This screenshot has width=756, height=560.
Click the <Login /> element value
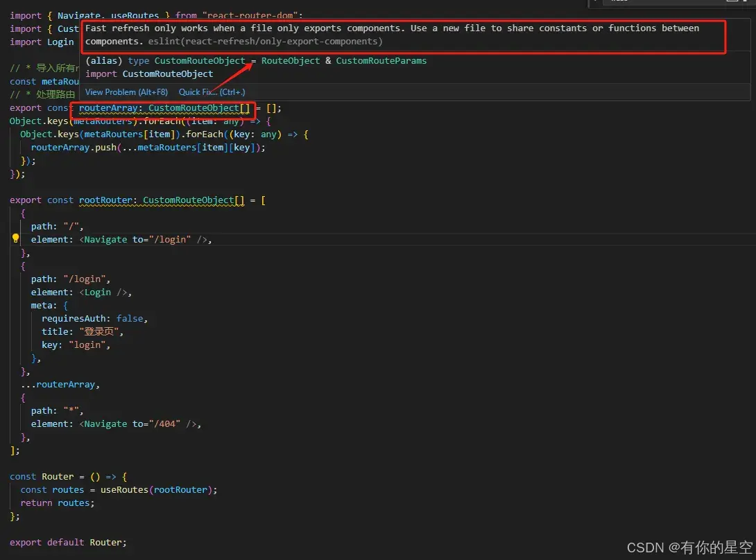103,292
